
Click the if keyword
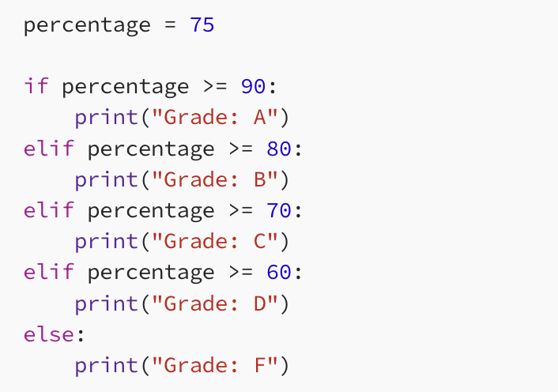click(36, 87)
